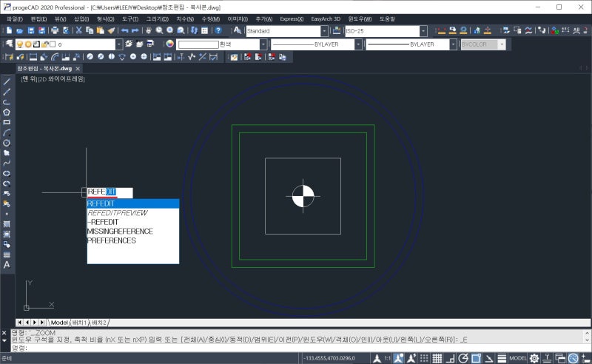592x364 pixels.
Task: Select the Line tool in left toolbar
Action: coord(7,81)
